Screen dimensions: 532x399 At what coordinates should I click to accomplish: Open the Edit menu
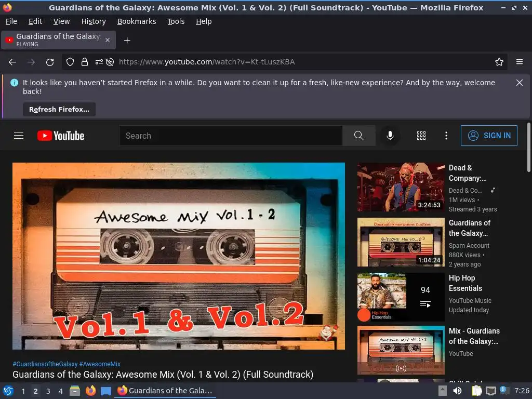coord(35,21)
